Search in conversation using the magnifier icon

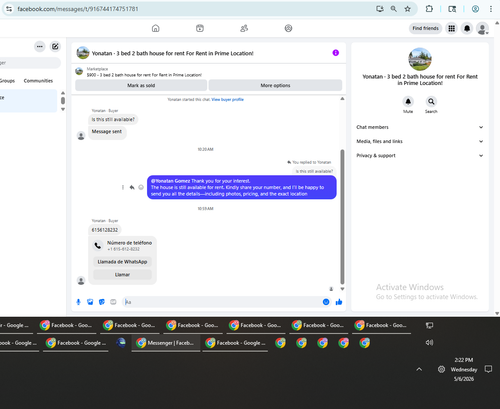pyautogui.click(x=431, y=101)
